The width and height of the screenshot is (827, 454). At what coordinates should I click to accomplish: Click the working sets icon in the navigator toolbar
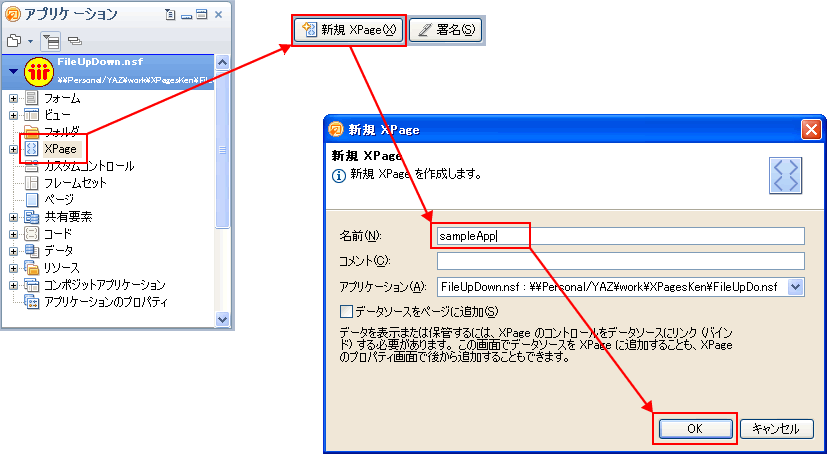(x=75, y=41)
